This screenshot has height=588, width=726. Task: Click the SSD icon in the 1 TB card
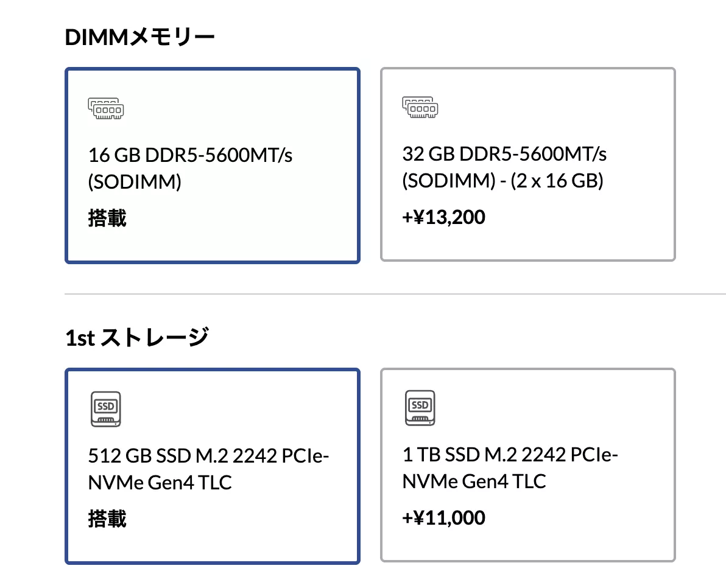[x=420, y=407]
